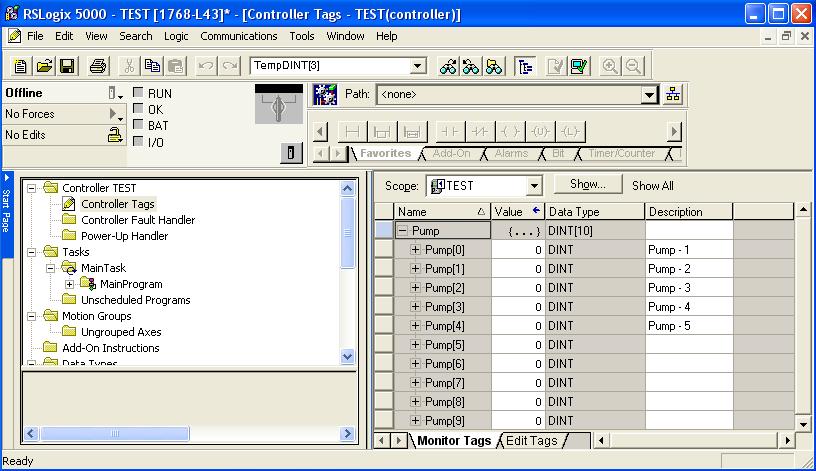The image size is (816, 471).
Task: Click the third binoculars find icon
Action: click(494, 66)
